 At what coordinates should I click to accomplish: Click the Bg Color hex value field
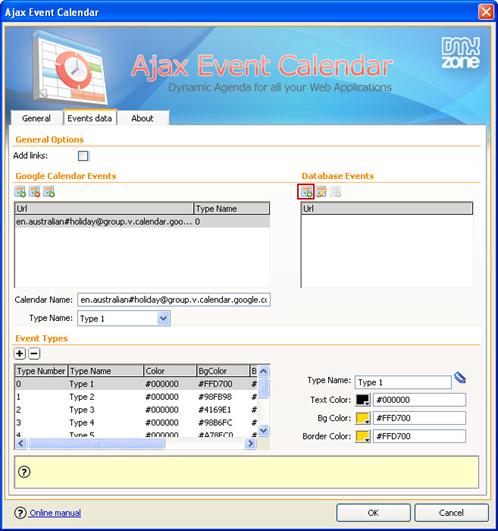click(419, 418)
